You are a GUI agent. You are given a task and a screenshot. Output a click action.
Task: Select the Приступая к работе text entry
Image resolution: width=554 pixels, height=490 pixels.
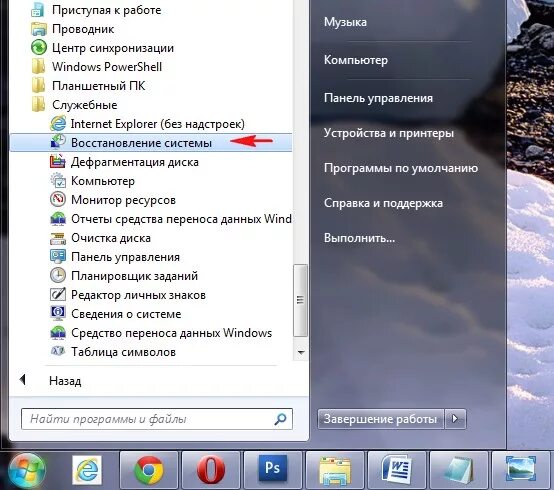tap(106, 10)
